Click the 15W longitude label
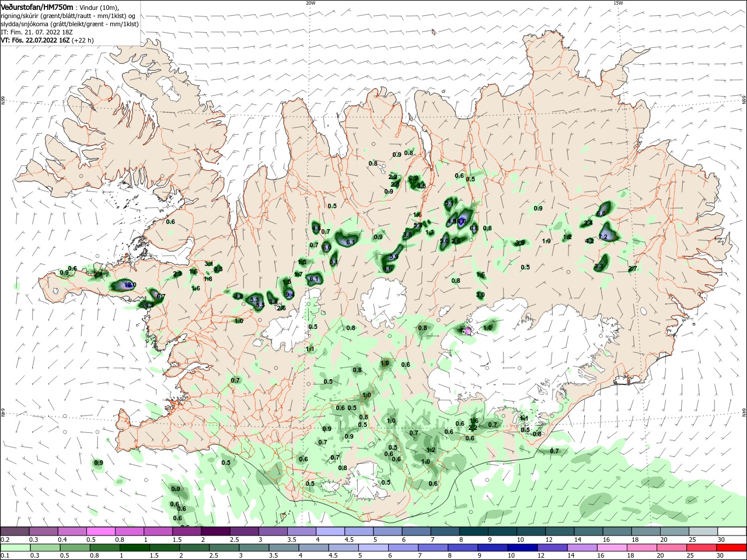The height and width of the screenshot is (560, 747). pos(619,3)
